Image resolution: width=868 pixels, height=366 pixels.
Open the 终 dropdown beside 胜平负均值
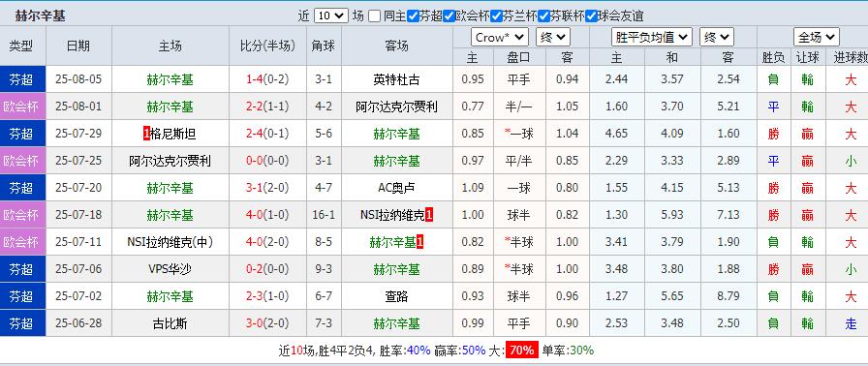click(x=717, y=37)
